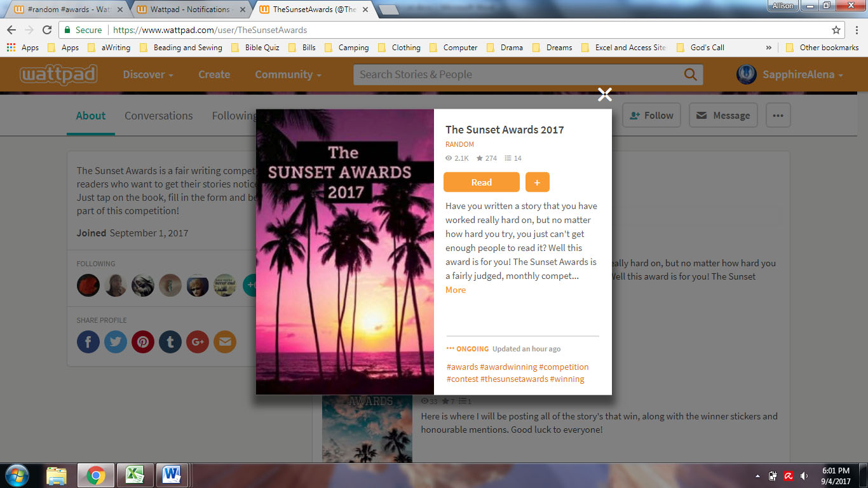
Task: Click the browser Back arrow
Action: coord(11,30)
